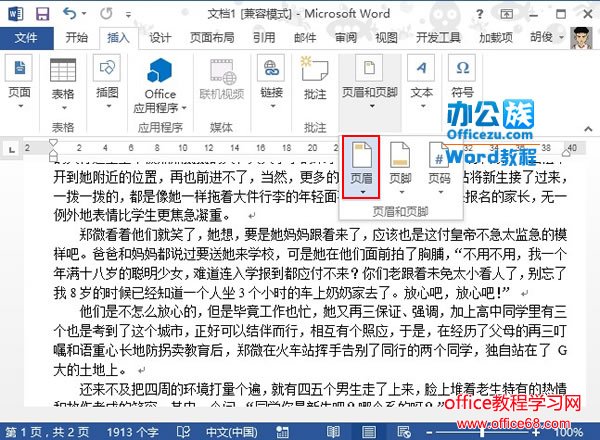Click the proofing check icon in status bar
Image resolution: width=600 pixels, height=440 pixels.
pos(183,432)
